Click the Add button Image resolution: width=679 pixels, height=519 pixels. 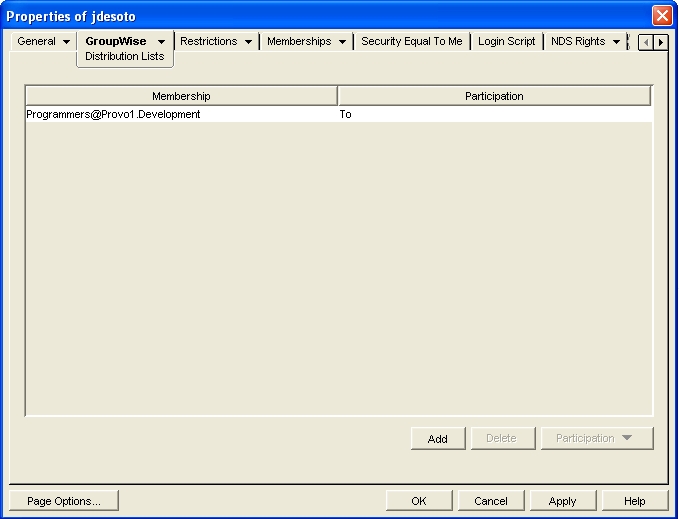tap(438, 438)
